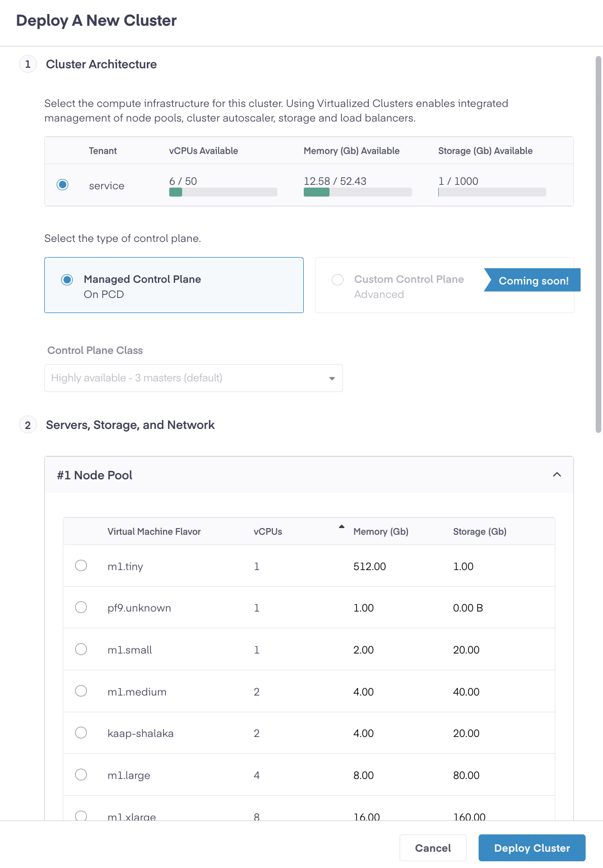This screenshot has height=868, width=603.
Task: Click the step 1 number circle
Action: 28,64
